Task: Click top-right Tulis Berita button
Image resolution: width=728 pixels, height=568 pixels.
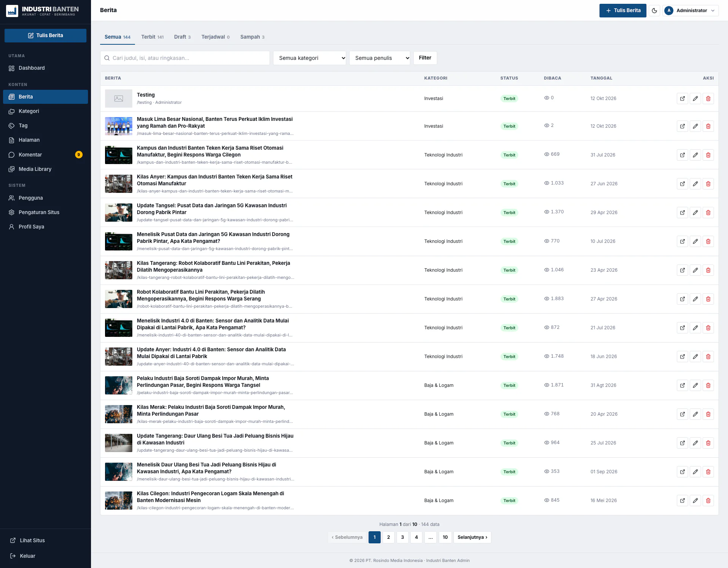Action: [x=623, y=11]
